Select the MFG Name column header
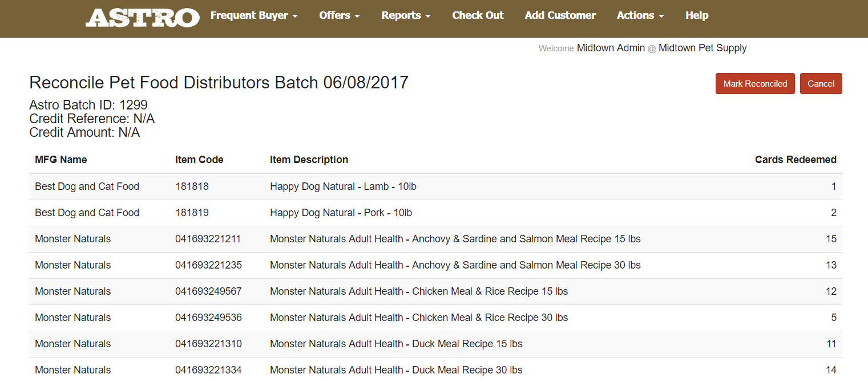The image size is (868, 382). 61,160
